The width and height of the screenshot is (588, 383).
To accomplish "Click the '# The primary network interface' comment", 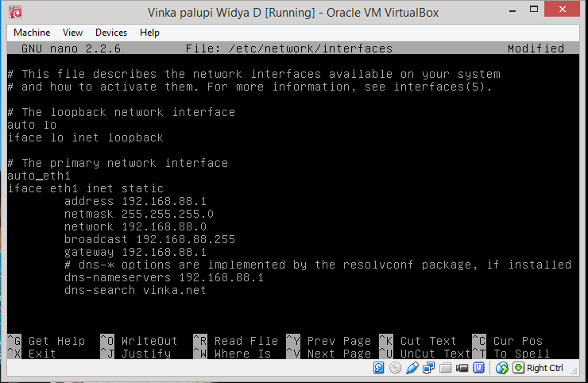I will (x=118, y=163).
